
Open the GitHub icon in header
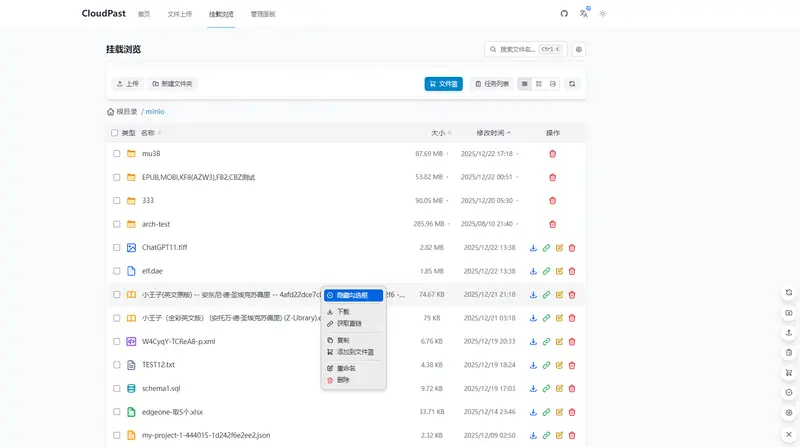point(564,14)
